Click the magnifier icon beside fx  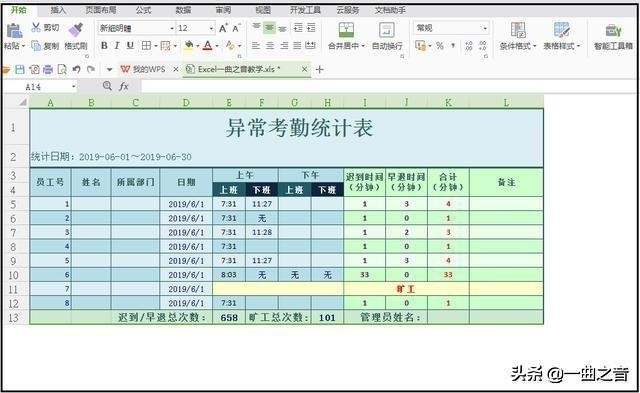(107, 86)
